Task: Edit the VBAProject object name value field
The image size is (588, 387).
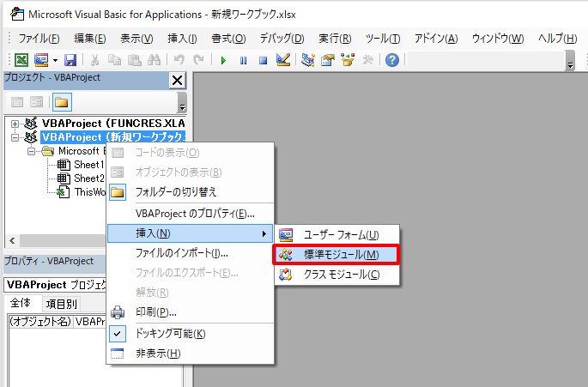Action: click(x=90, y=322)
